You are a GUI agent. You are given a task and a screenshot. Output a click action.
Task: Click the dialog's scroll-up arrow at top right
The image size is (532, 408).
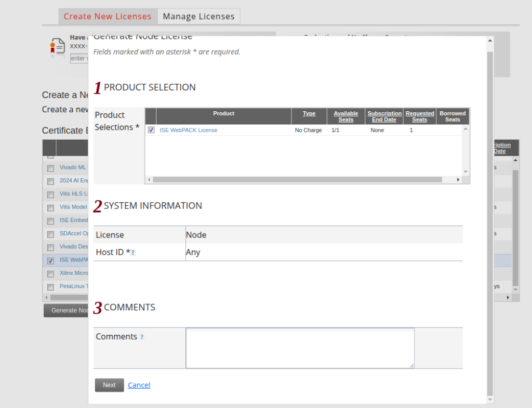pyautogui.click(x=490, y=41)
